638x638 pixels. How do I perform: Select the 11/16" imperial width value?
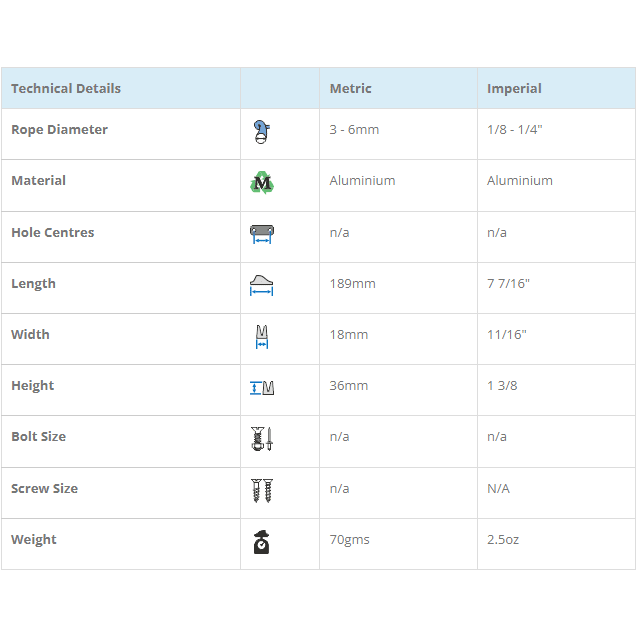[x=506, y=335]
